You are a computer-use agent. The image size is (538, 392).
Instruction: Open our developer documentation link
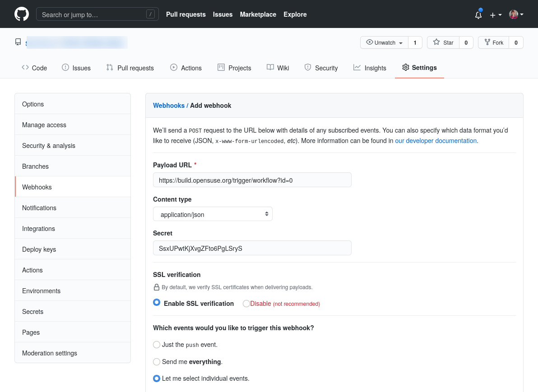coord(436,141)
